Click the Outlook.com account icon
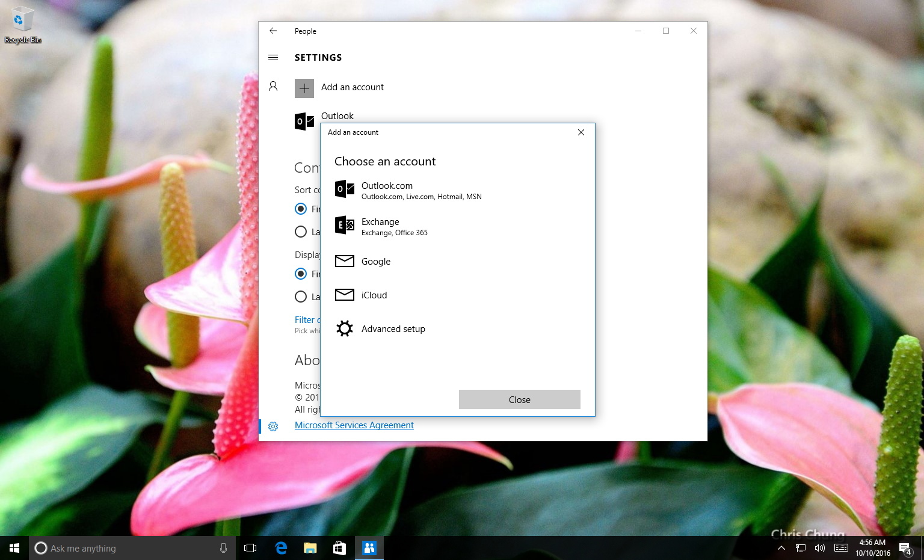The width and height of the screenshot is (924, 560). pos(344,189)
